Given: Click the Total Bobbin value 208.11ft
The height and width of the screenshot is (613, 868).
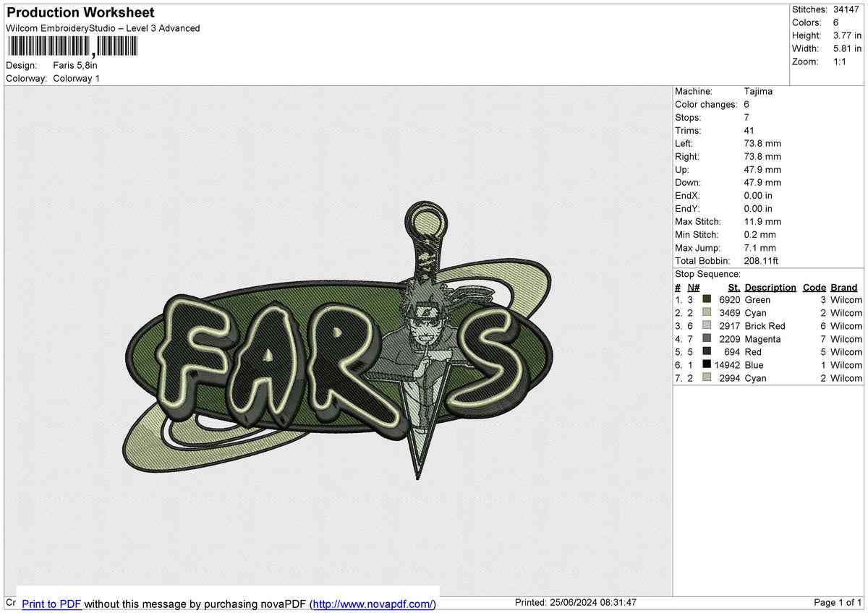Looking at the screenshot, I should tap(761, 260).
